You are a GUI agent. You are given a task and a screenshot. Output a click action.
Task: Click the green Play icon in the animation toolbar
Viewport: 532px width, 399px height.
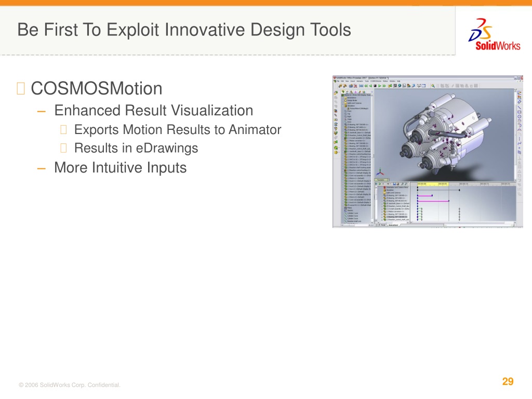[x=380, y=184]
